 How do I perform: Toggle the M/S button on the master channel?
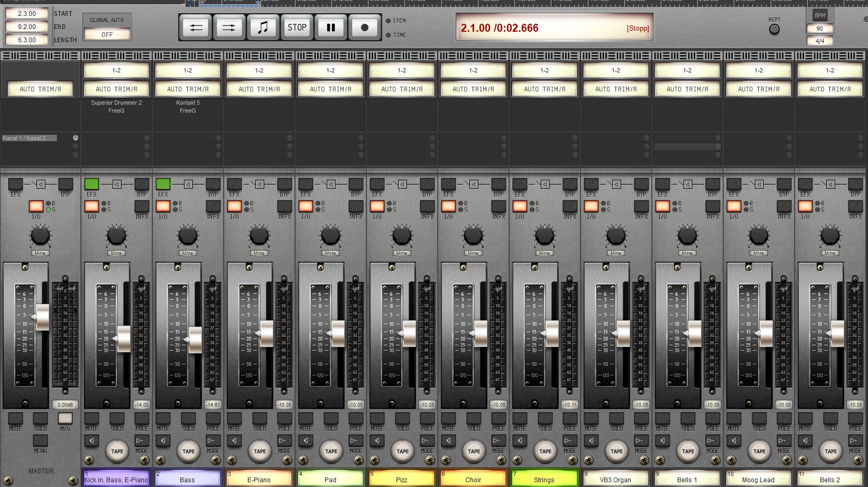point(65,419)
